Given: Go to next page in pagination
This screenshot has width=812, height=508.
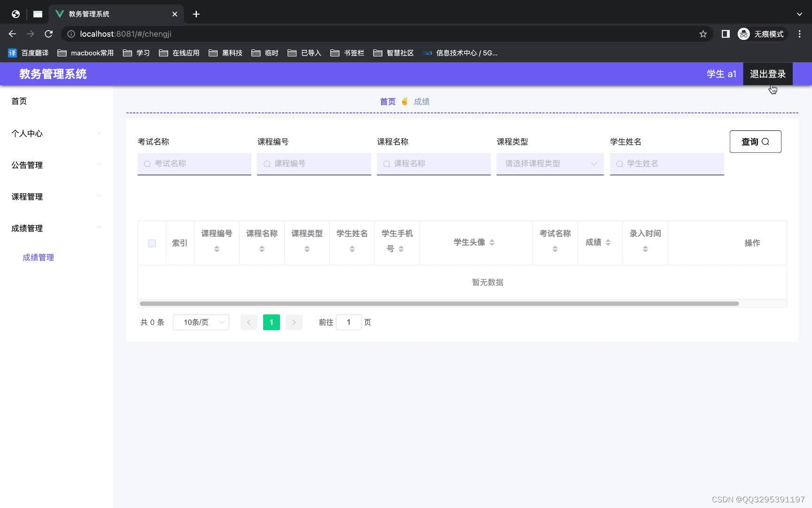Looking at the screenshot, I should tap(294, 322).
